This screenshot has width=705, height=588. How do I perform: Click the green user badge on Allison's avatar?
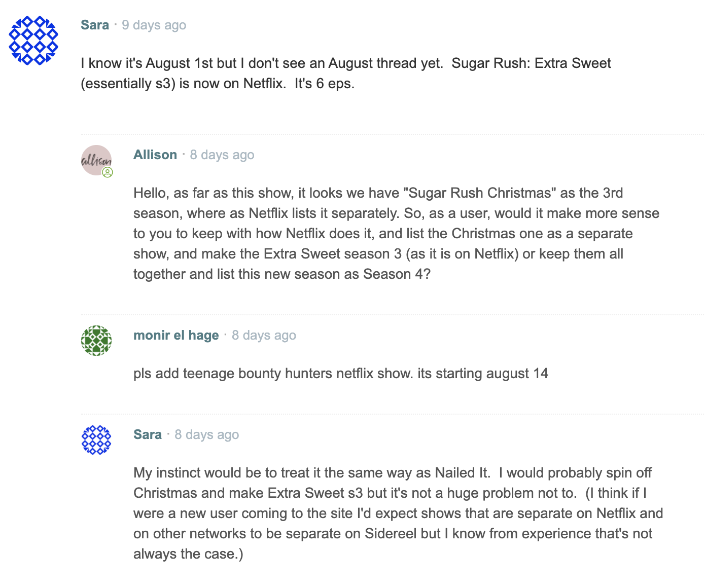pyautogui.click(x=108, y=172)
